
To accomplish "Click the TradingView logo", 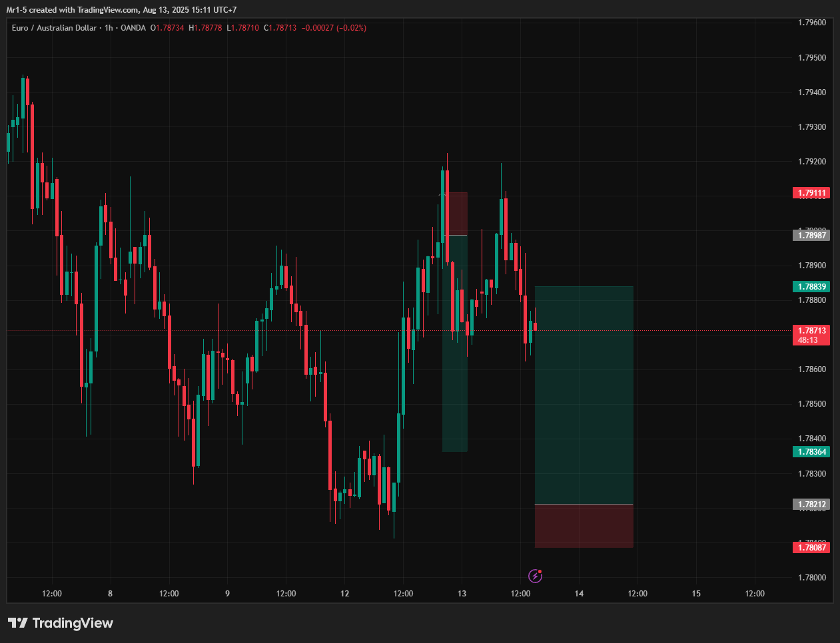I will (x=61, y=623).
